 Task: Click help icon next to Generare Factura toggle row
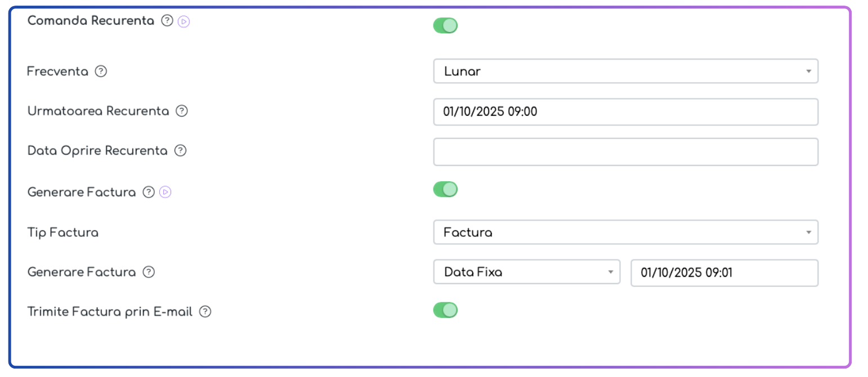point(149,192)
